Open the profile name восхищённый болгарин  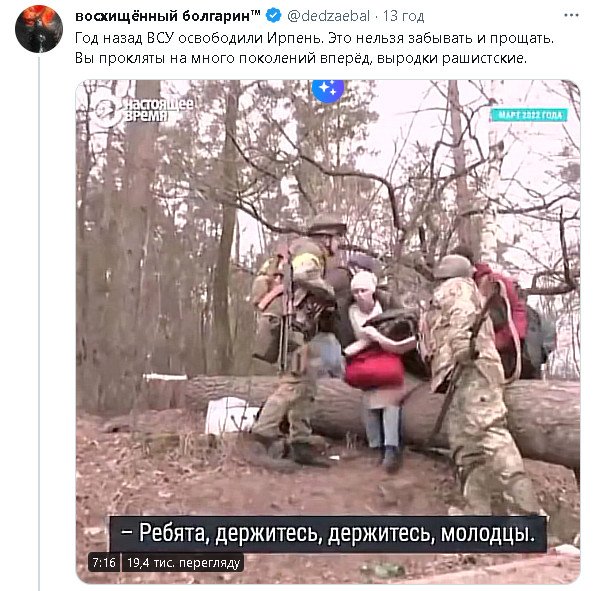(x=163, y=16)
